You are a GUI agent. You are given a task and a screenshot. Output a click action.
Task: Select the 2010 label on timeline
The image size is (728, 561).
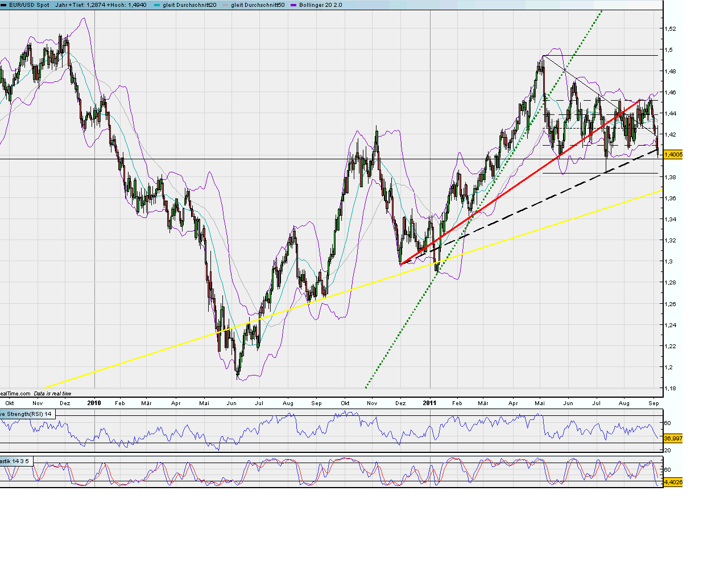[94, 403]
